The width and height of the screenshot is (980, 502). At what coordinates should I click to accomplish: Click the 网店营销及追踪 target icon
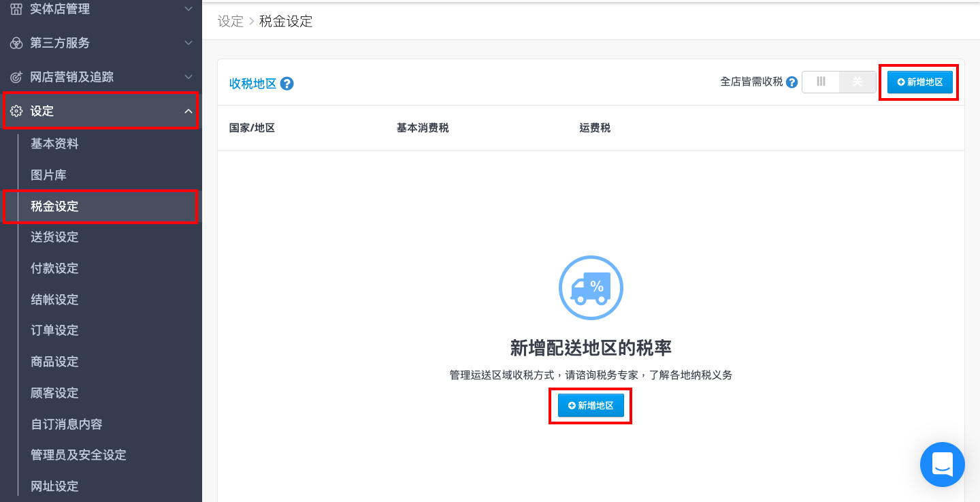point(16,77)
